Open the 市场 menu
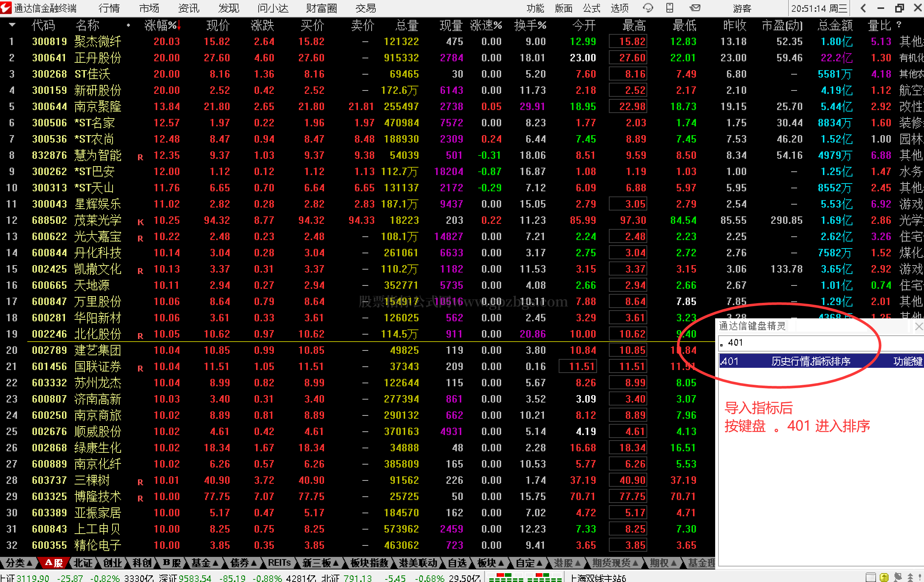Screen dimensions: 924x582 coord(149,8)
